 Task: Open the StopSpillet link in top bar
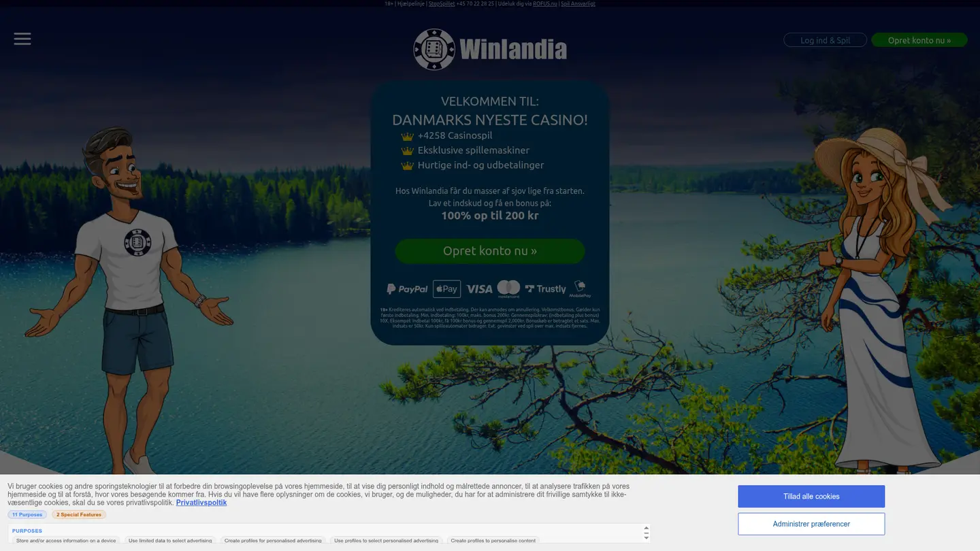(x=442, y=3)
